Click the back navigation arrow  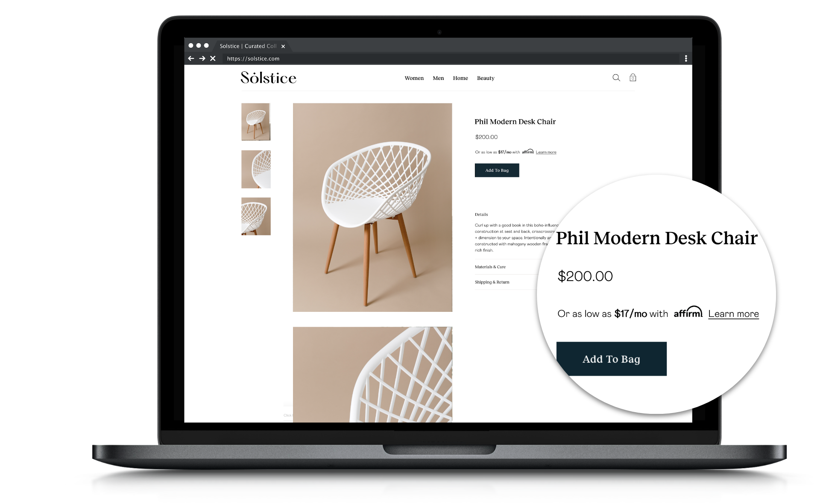click(x=191, y=58)
